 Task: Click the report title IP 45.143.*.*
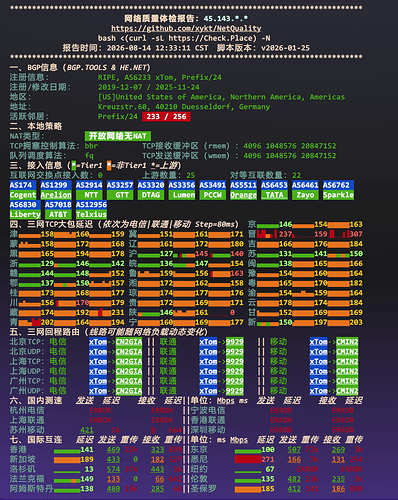[226, 19]
